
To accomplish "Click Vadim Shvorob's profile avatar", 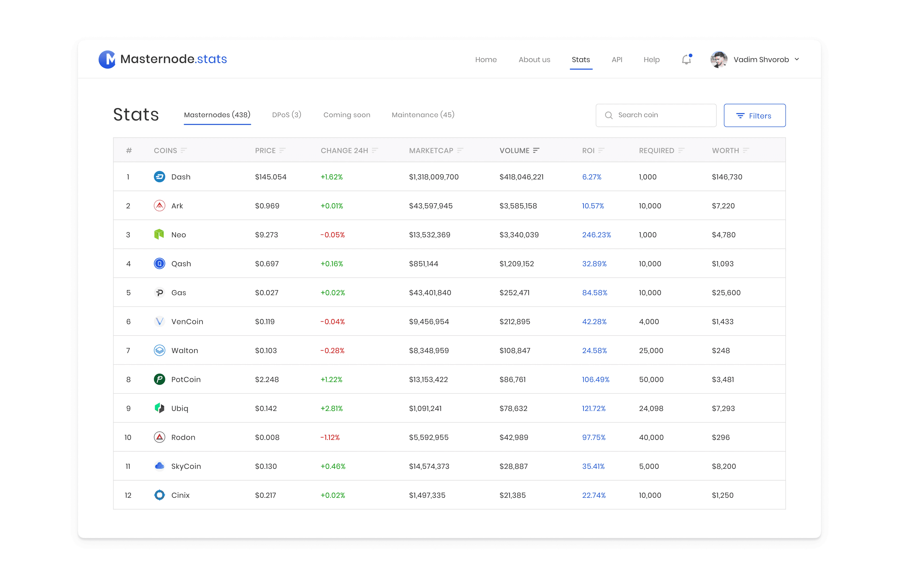I will pos(718,60).
